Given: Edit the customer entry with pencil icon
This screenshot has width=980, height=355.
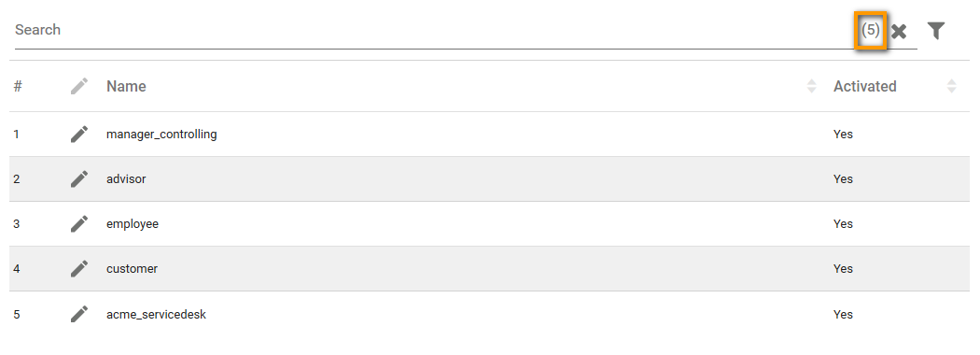Looking at the screenshot, I should [79, 269].
